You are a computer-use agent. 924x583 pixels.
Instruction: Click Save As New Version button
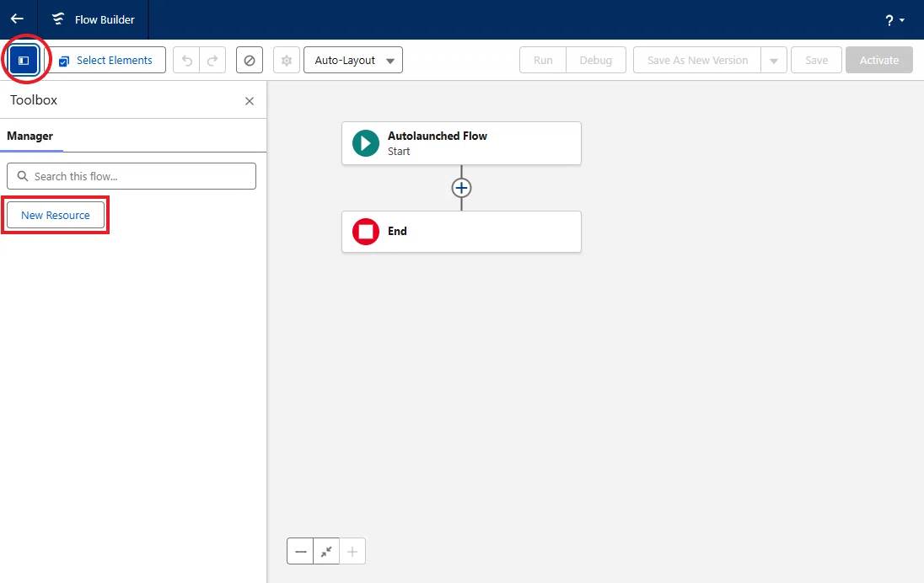tap(697, 60)
